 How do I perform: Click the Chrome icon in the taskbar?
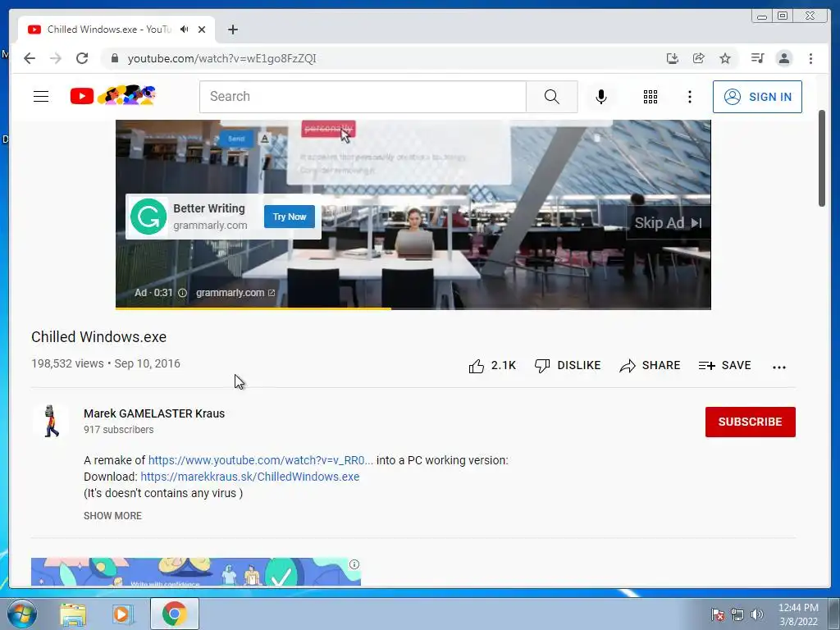tap(175, 614)
